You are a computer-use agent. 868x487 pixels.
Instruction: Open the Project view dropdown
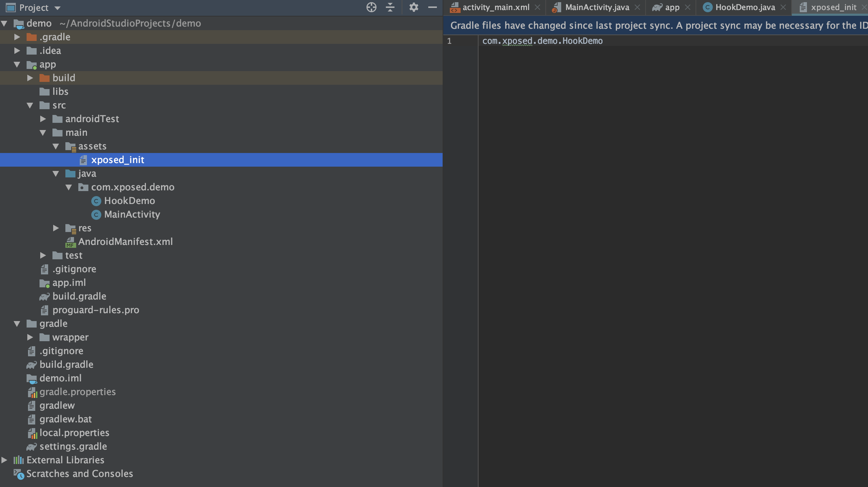(x=57, y=8)
